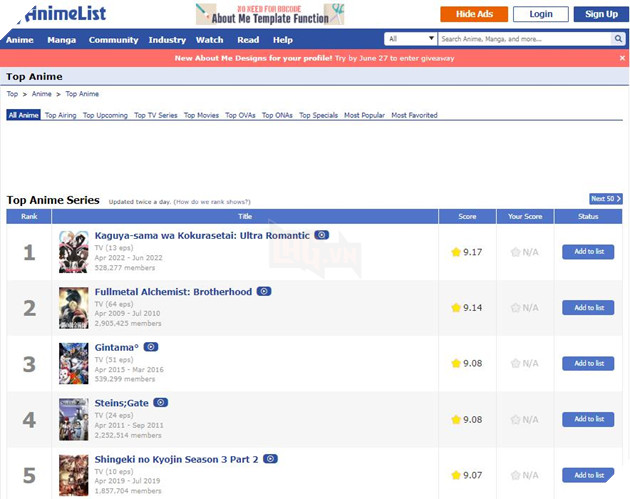The width and height of the screenshot is (630, 499).
Task: Add Fullmetal Alchemist: Brotherhood to list
Action: [x=588, y=308]
